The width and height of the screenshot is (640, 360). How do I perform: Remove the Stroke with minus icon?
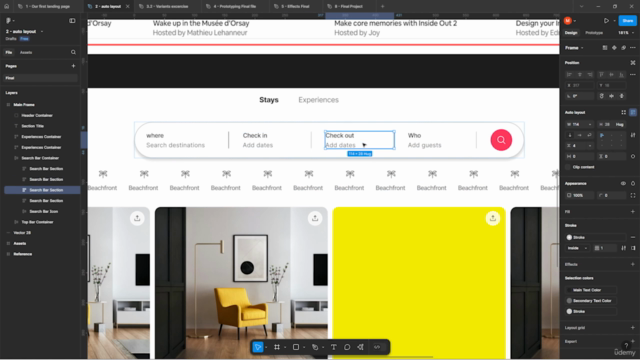(633, 237)
